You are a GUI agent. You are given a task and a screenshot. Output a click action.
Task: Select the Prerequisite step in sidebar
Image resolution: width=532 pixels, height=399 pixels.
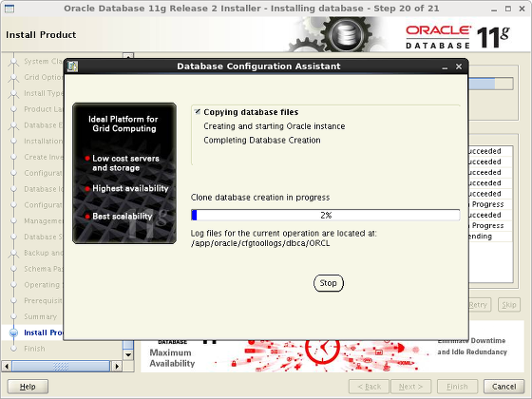[x=43, y=300]
